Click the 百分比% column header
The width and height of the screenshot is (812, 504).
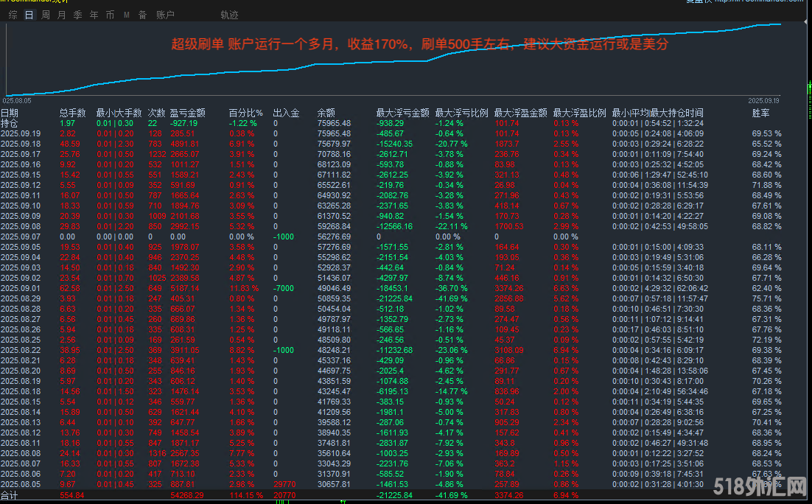click(x=246, y=113)
